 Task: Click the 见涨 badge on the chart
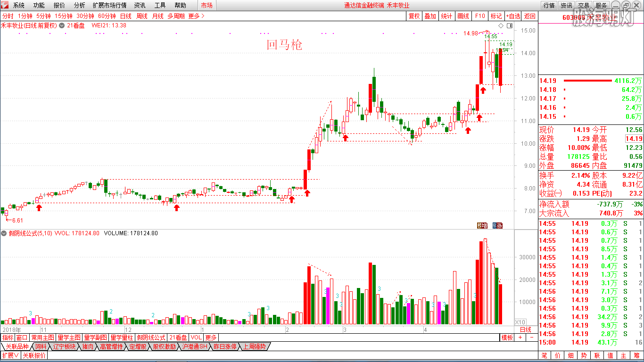pyautogui.click(x=497, y=225)
